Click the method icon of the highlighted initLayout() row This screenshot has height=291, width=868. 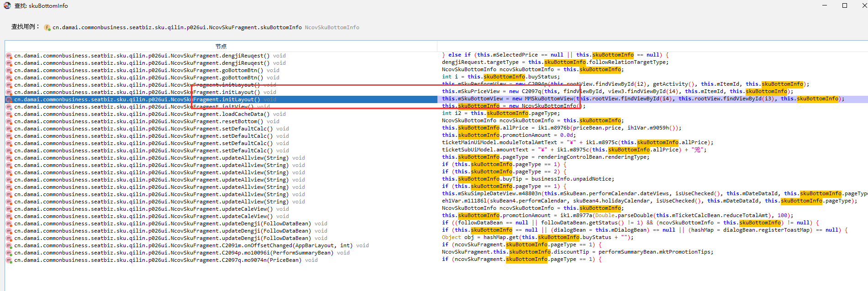(9, 100)
